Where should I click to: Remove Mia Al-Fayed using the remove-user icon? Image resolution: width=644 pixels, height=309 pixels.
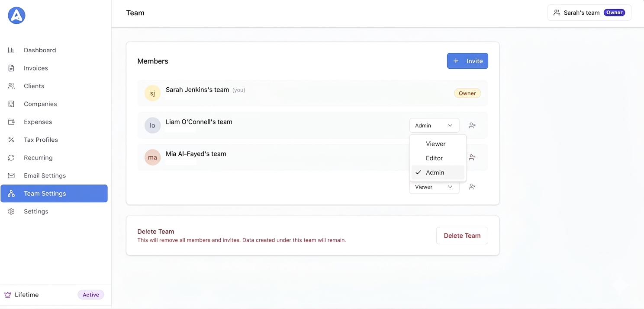[472, 157]
